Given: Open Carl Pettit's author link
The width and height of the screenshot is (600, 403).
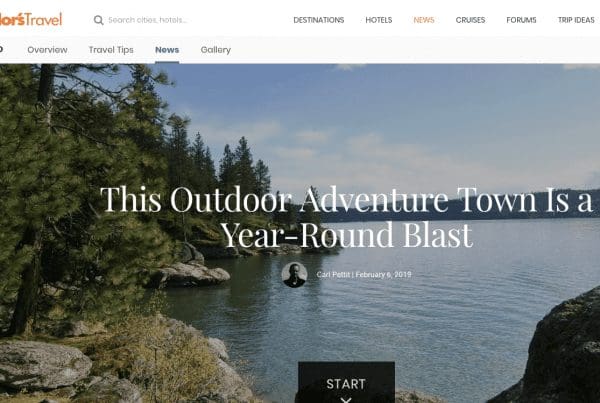Looking at the screenshot, I should [x=333, y=274].
